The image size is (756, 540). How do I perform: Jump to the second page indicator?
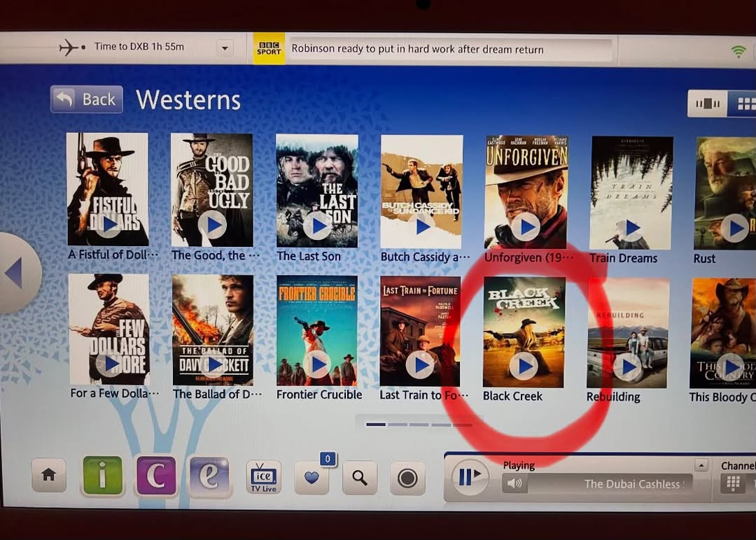click(398, 425)
